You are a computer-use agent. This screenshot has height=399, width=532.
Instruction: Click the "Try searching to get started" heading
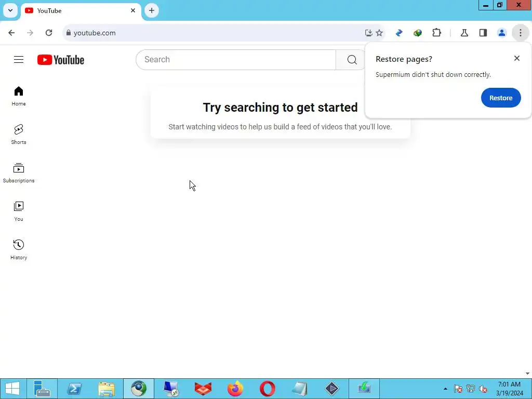(280, 108)
